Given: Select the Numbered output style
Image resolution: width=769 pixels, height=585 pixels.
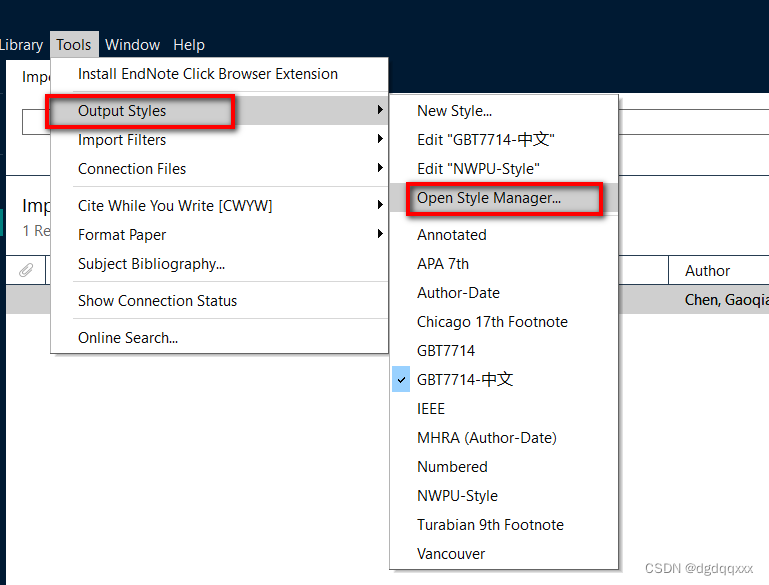Looking at the screenshot, I should [504, 466].
